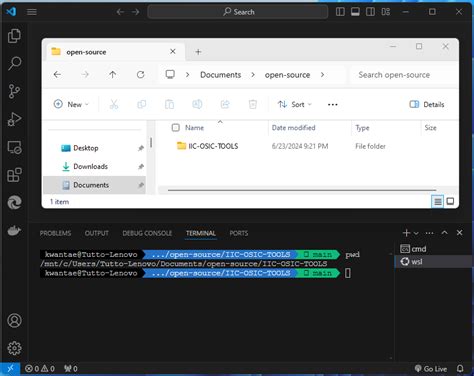Select the wsl terminal instance
This screenshot has width=474, height=376.
[433, 261]
